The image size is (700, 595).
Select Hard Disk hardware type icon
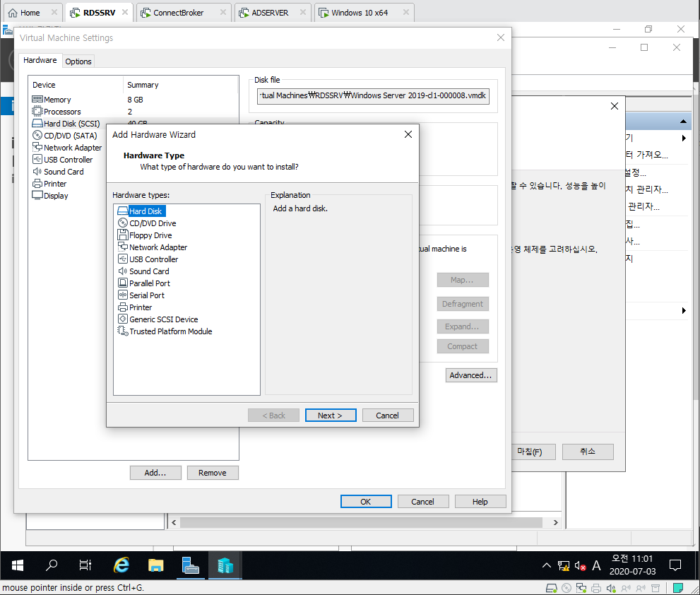click(123, 211)
